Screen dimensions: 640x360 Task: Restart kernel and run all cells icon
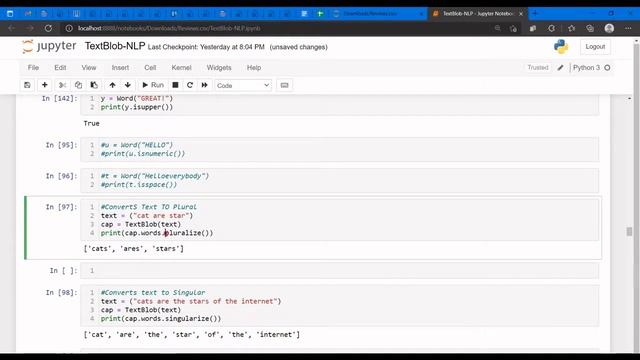(204, 85)
